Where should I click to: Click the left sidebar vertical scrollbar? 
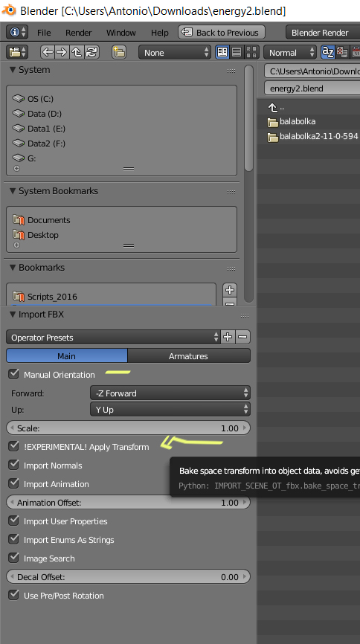pos(248,118)
